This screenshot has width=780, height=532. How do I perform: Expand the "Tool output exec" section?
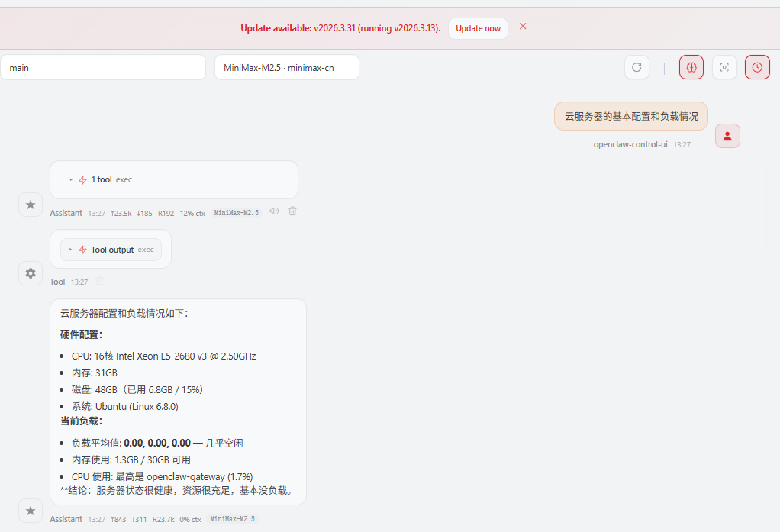pos(111,250)
